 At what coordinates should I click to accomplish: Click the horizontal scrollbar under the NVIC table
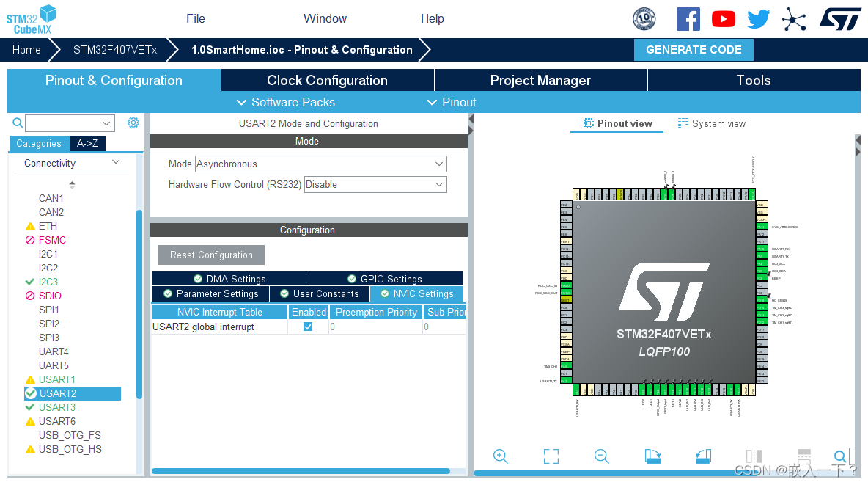[x=301, y=471]
